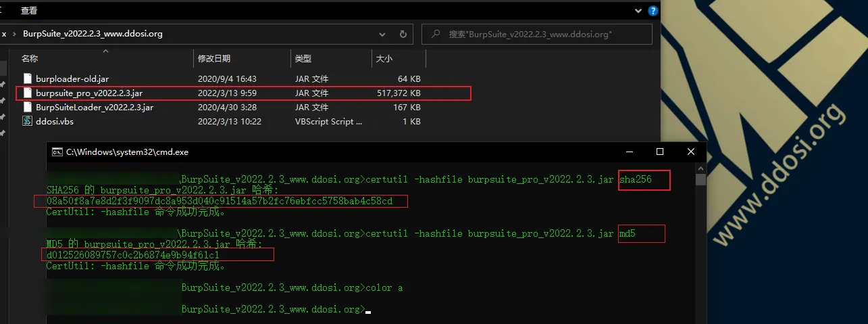The image size is (868, 324).
Task: Click the C:\Windows\system32\cmd.exe window title
Action: tap(128, 152)
